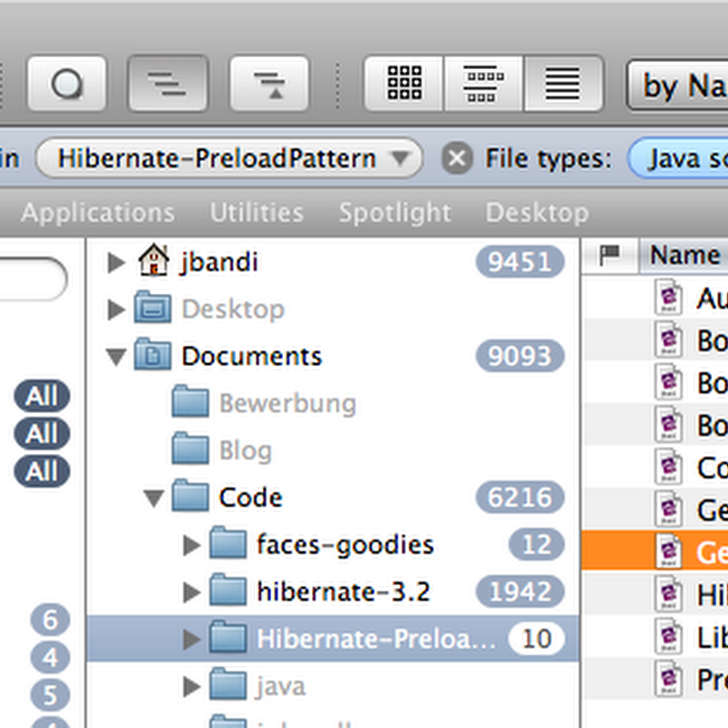Viewport: 728px width, 728px height.
Task: Click the Desktop shortcut in the bar
Action: (536, 213)
